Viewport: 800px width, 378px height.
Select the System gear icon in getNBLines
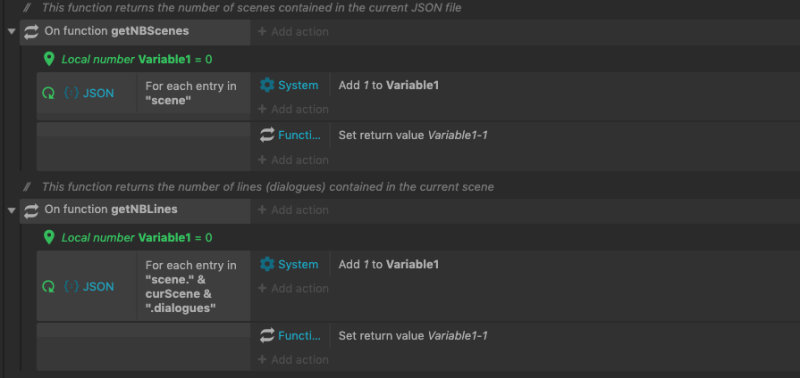point(267,264)
